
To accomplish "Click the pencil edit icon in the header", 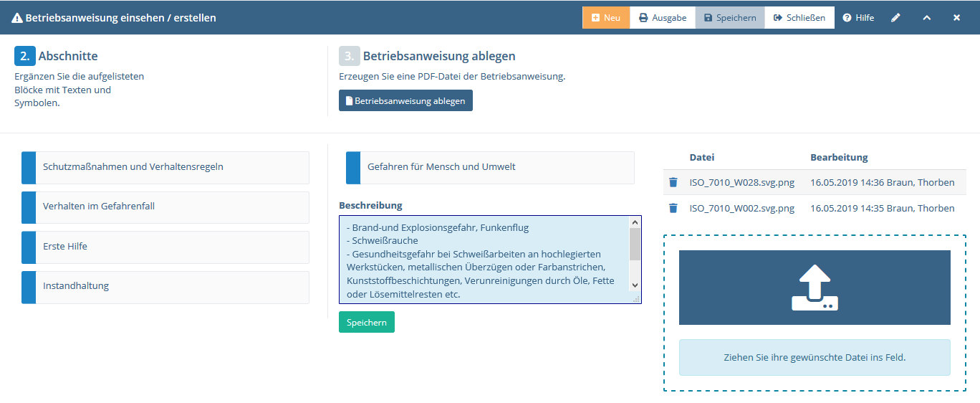I will 895,18.
